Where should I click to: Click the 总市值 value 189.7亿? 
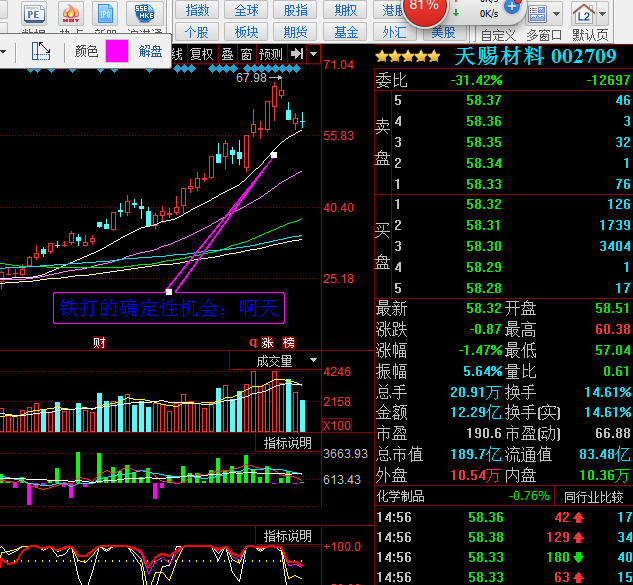tap(476, 454)
